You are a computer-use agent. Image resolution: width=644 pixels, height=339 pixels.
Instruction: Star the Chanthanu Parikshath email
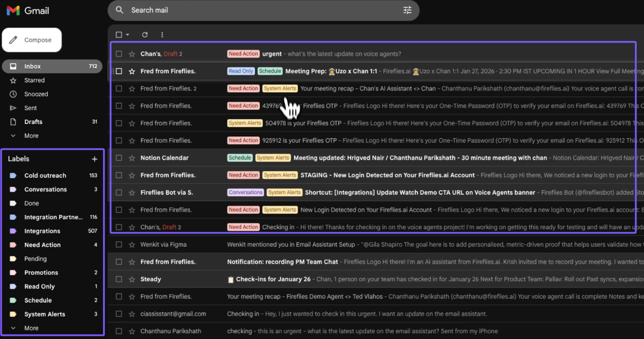point(132,331)
